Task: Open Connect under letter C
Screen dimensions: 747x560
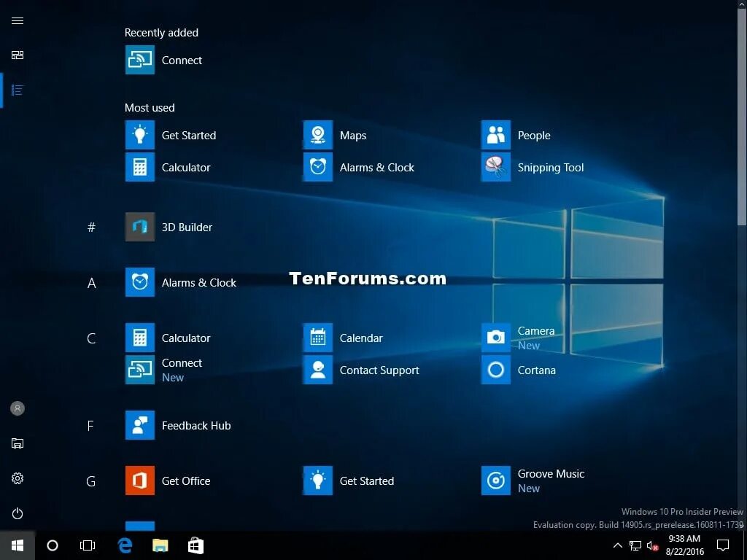Action: point(139,370)
